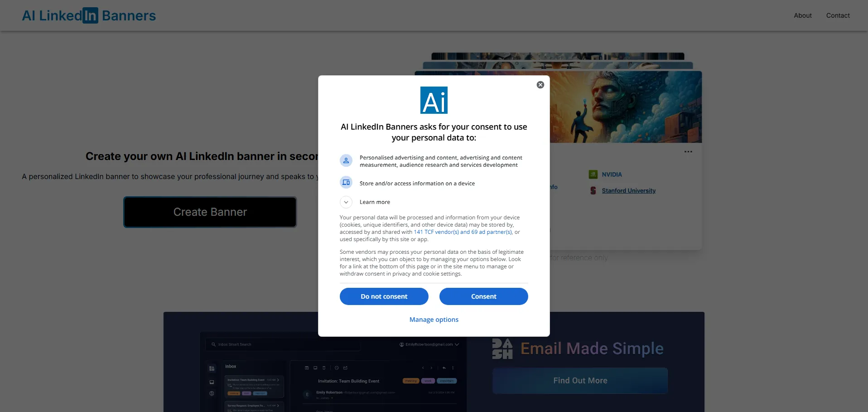Click the DASH logo in the ad
The image size is (868, 412).
point(502,349)
